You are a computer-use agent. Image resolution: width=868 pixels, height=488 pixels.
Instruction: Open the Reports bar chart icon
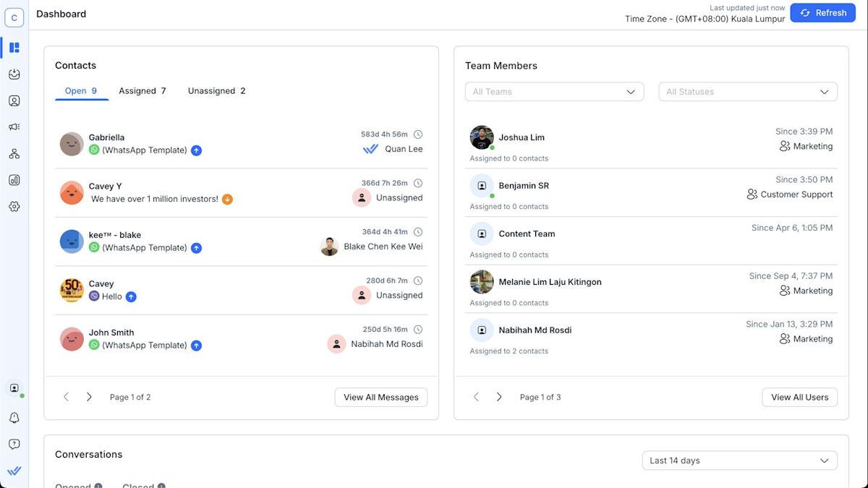point(14,180)
